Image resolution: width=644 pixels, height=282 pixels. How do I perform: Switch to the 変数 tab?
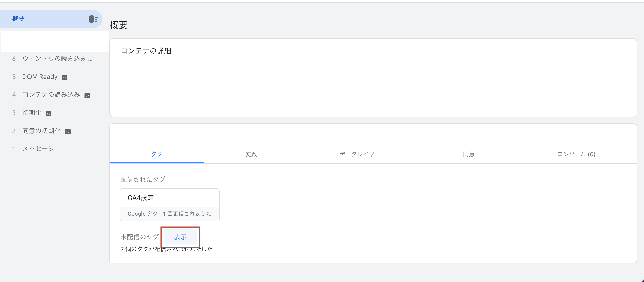click(251, 154)
